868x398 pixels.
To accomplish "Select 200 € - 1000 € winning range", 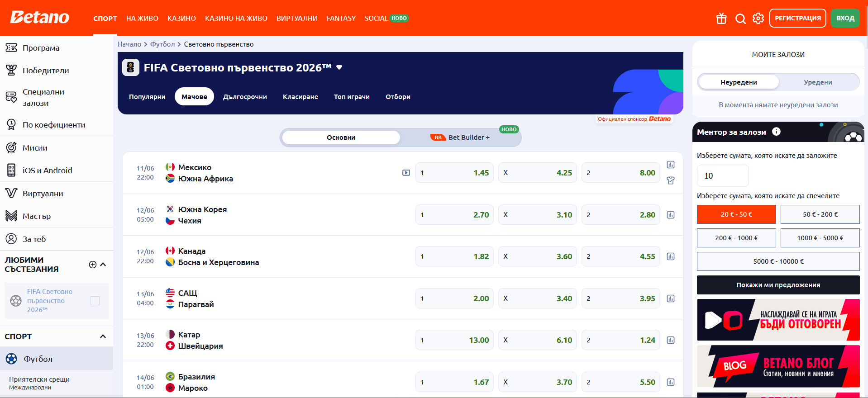I will click(736, 238).
